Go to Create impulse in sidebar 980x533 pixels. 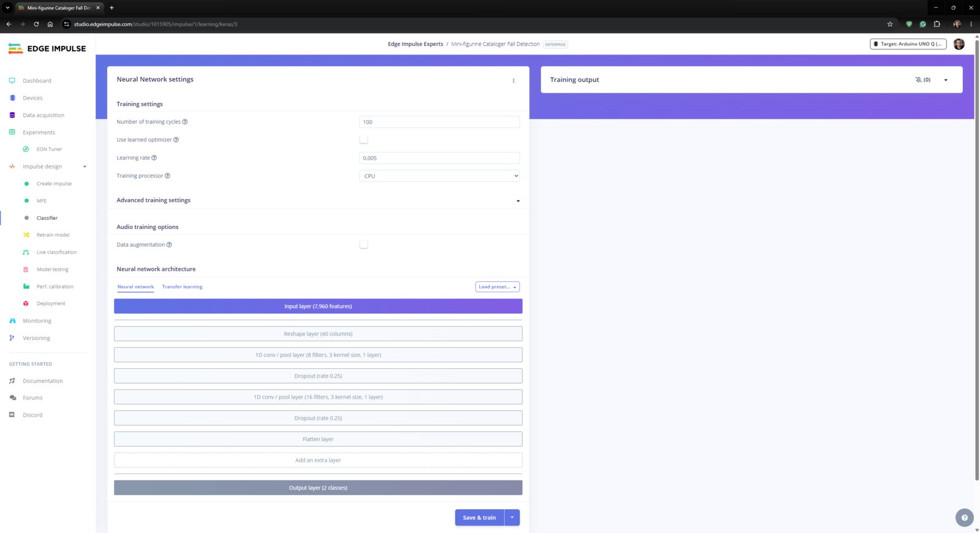point(54,184)
